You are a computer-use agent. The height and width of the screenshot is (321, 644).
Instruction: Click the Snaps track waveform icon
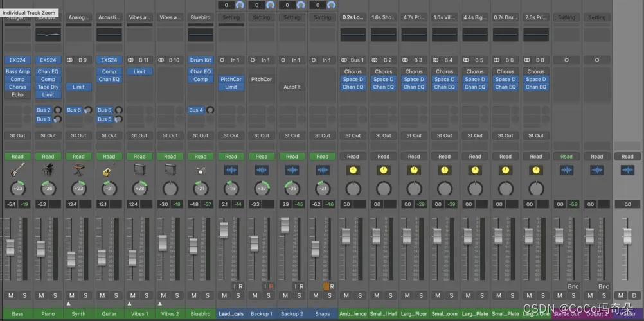tap(323, 170)
